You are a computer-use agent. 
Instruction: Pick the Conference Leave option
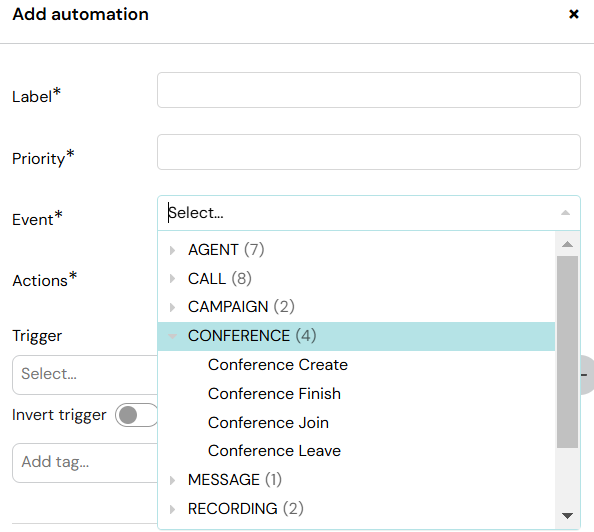tap(274, 451)
